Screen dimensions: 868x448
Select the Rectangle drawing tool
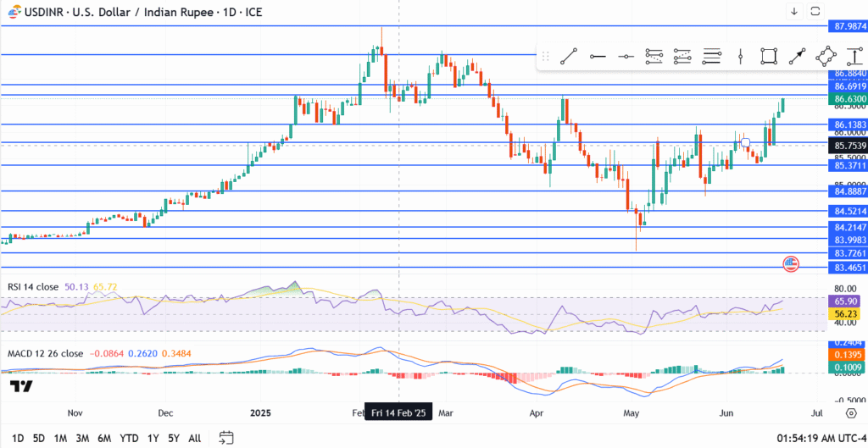coord(769,56)
